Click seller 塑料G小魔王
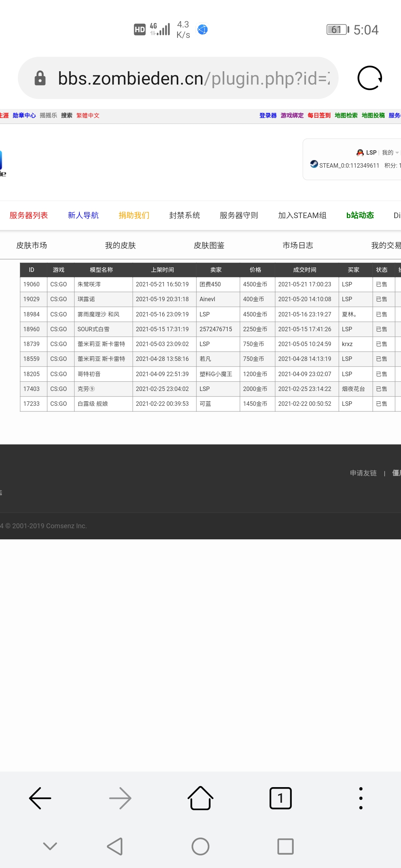The image size is (401, 868). [216, 374]
